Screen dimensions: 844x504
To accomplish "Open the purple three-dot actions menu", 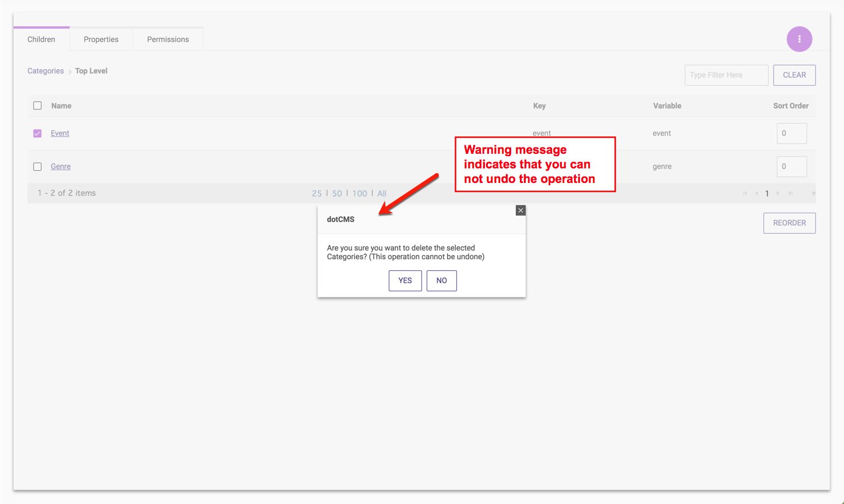I will point(799,39).
